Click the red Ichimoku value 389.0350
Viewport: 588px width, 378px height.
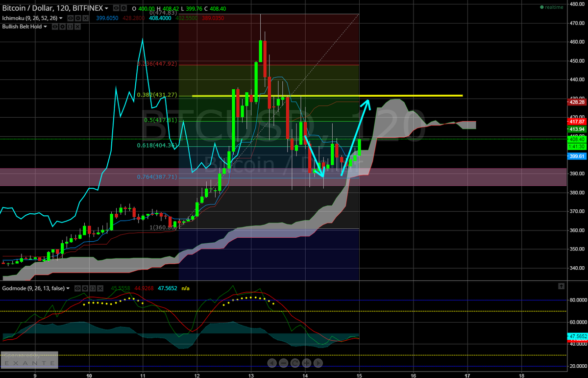[212, 18]
